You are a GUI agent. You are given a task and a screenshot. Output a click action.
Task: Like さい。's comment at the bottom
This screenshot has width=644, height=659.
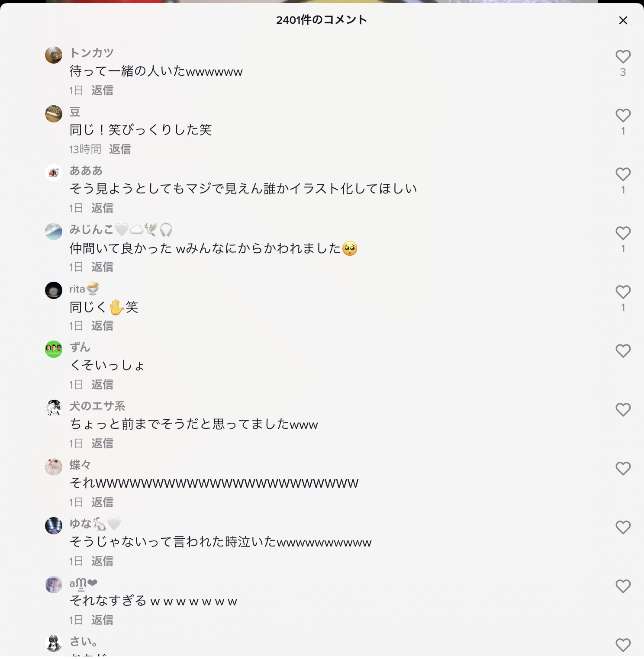coord(623,645)
